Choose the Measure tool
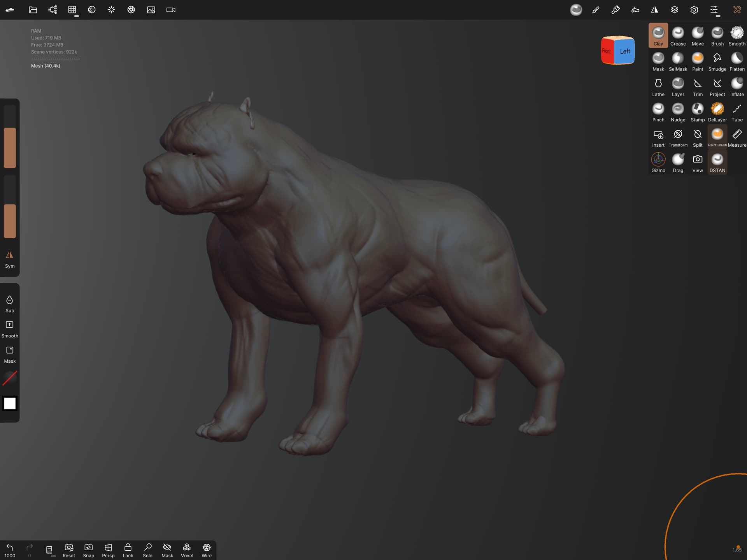This screenshot has height=560, width=747. tap(736, 137)
